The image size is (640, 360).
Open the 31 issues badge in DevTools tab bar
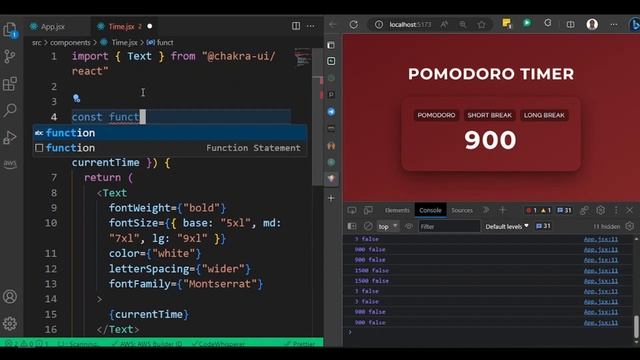(x=564, y=210)
